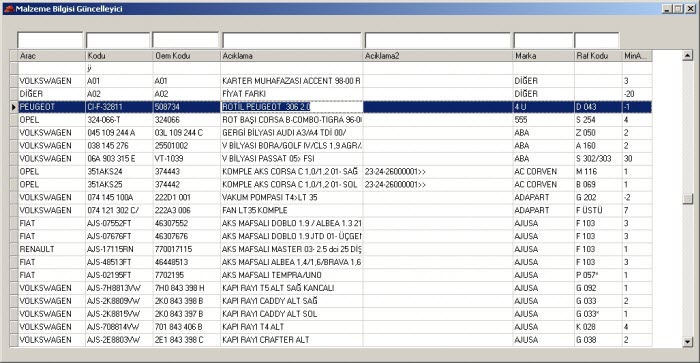Click the Raf Kodu column header
Viewport: 700px width, 363px height.
(598, 56)
